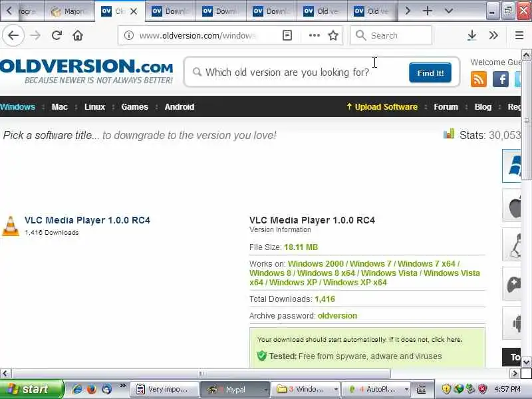Click the forward navigation arrow

point(35,35)
